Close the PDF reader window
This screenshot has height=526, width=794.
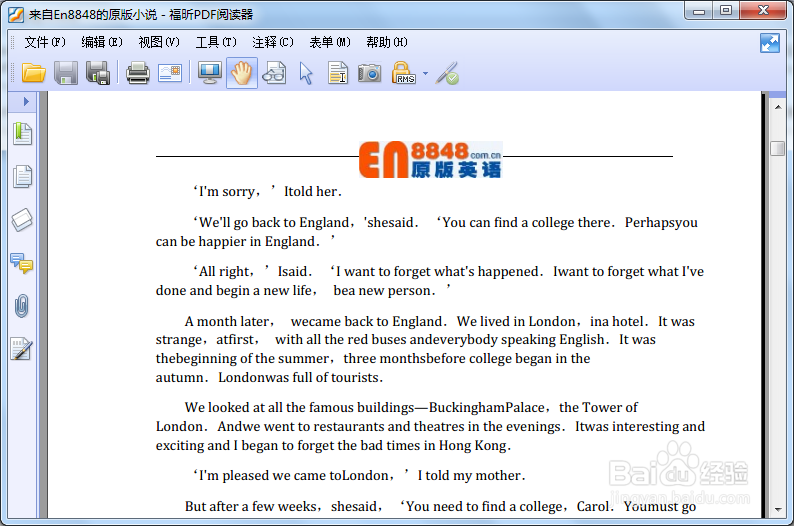[x=763, y=11]
